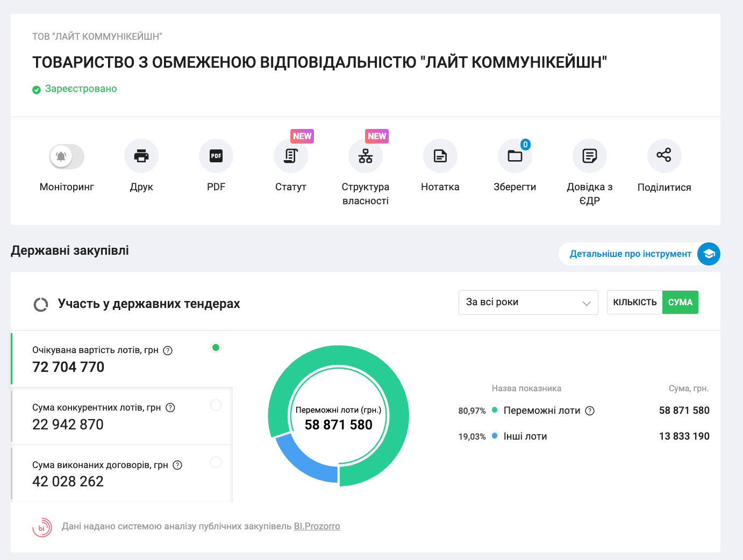The image size is (743, 560).
Task: Click the blue Інші лоти legend dot
Action: 495,436
